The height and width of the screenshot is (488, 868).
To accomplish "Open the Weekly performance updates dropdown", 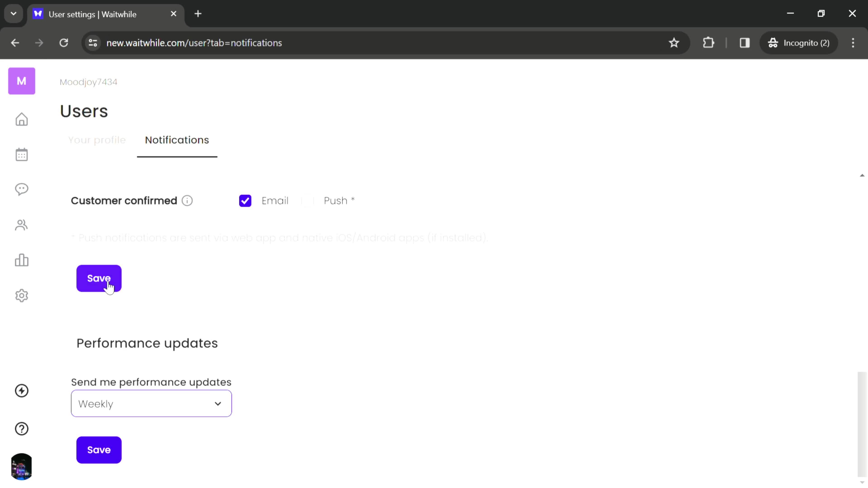I will pyautogui.click(x=151, y=404).
